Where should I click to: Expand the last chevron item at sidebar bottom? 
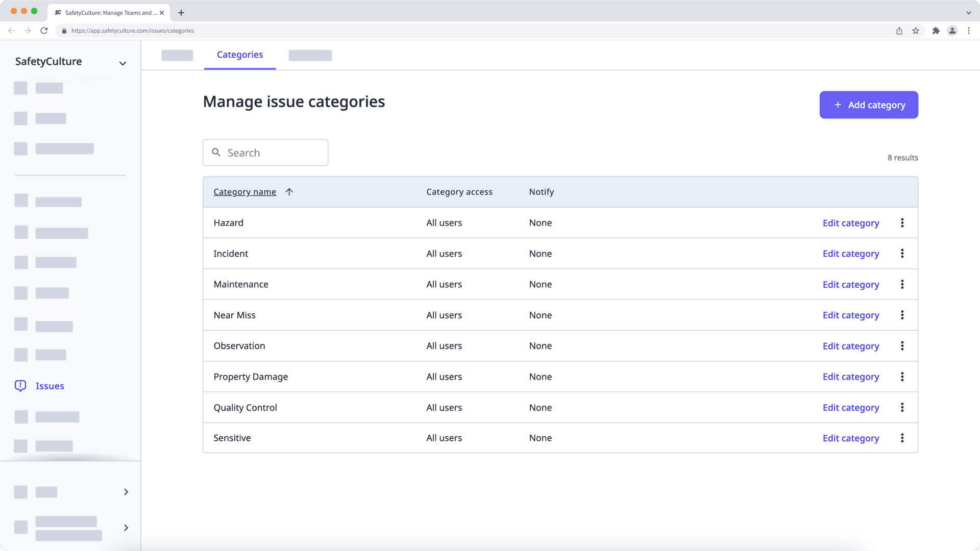coord(126,528)
